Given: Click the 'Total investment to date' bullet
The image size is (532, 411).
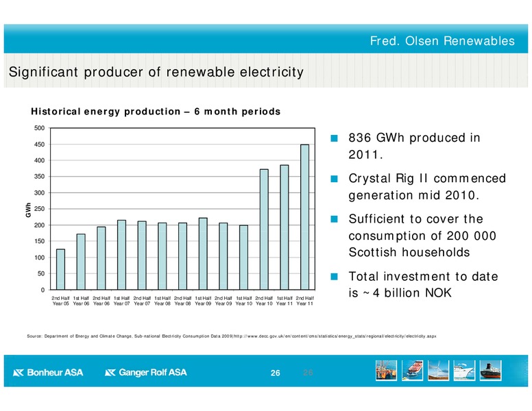Looking at the screenshot, I should click(423, 284).
